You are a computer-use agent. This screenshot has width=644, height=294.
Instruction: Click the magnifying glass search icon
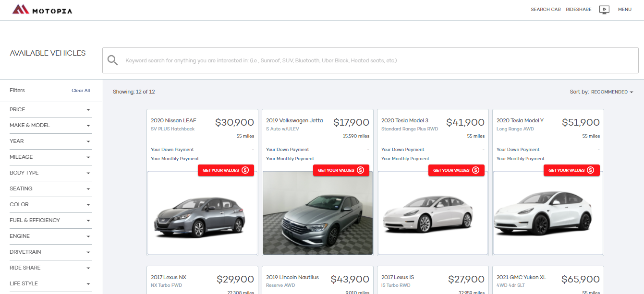point(112,60)
